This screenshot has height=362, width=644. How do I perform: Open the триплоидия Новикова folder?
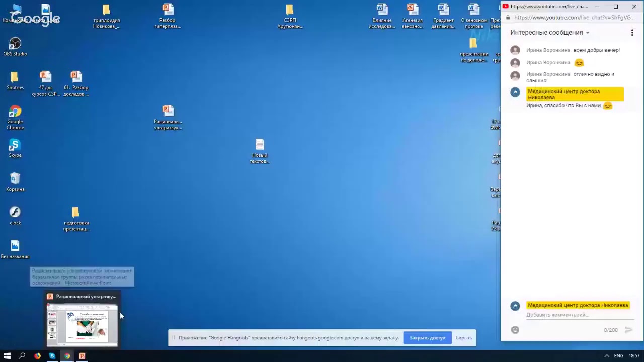point(106,16)
